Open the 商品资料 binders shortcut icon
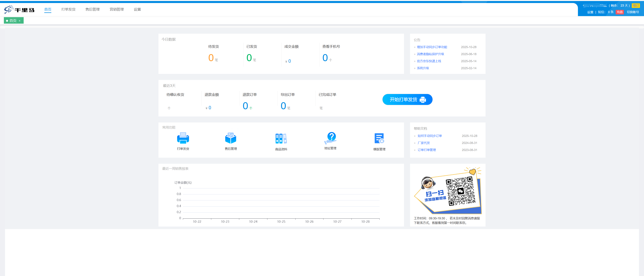This screenshot has height=276, width=644. click(281, 139)
